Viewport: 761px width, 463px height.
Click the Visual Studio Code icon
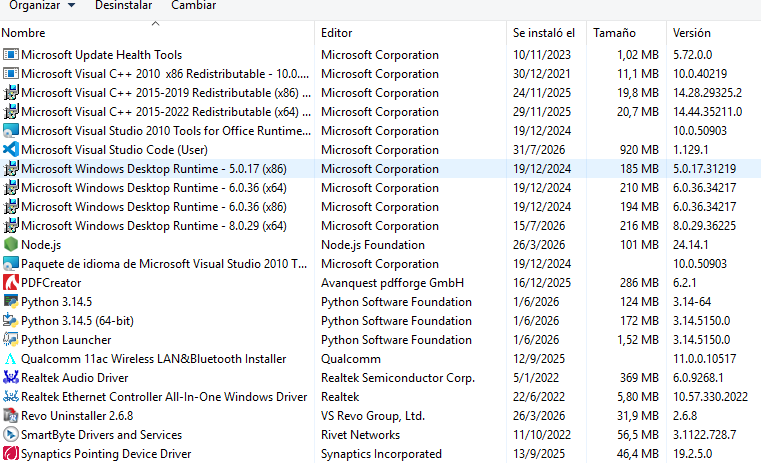(11, 149)
